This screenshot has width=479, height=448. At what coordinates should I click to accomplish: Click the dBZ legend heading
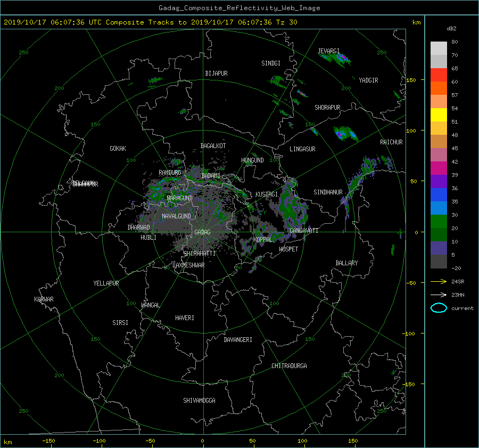[451, 29]
